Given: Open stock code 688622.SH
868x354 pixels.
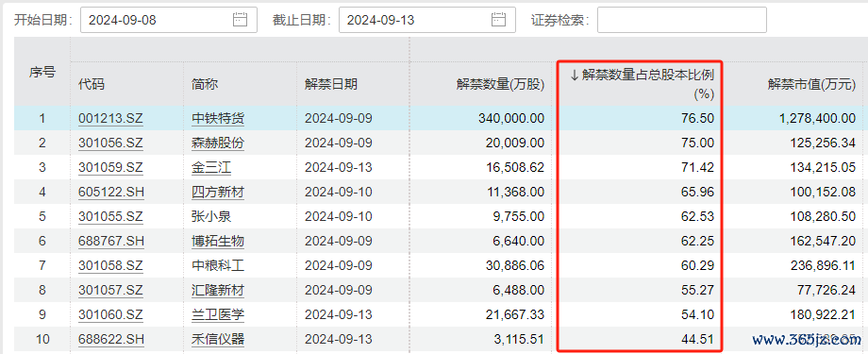Looking at the screenshot, I should [x=110, y=339].
